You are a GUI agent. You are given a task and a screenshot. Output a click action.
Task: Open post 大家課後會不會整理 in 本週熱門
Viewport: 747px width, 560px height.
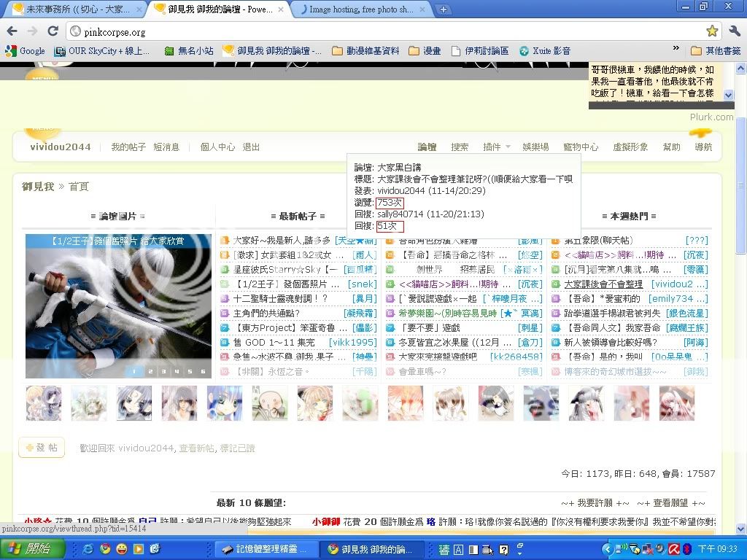coord(603,284)
